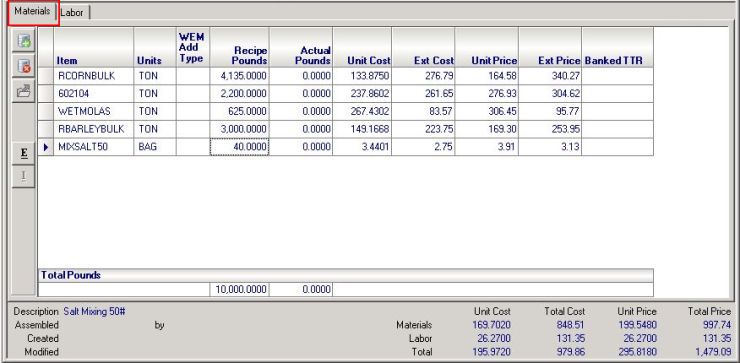
Task: Select the RCORNBULK item cell
Action: [94, 76]
